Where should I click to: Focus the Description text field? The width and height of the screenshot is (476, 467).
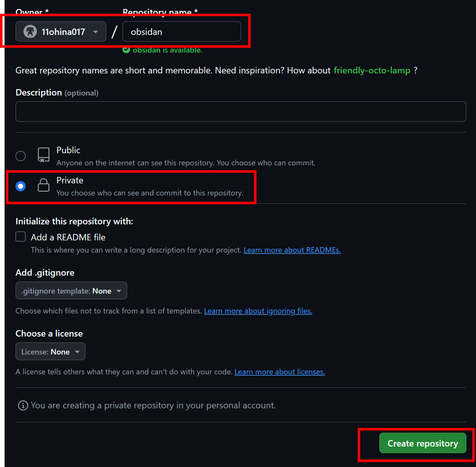[241, 111]
